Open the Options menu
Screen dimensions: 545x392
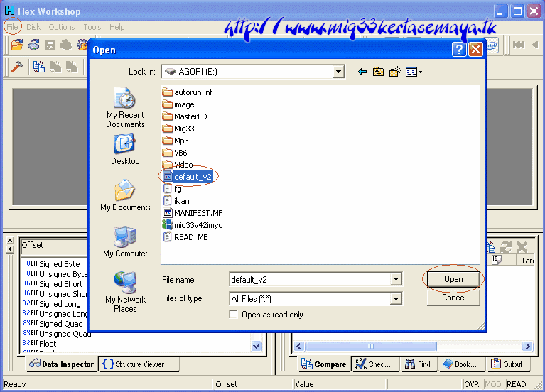[62, 27]
